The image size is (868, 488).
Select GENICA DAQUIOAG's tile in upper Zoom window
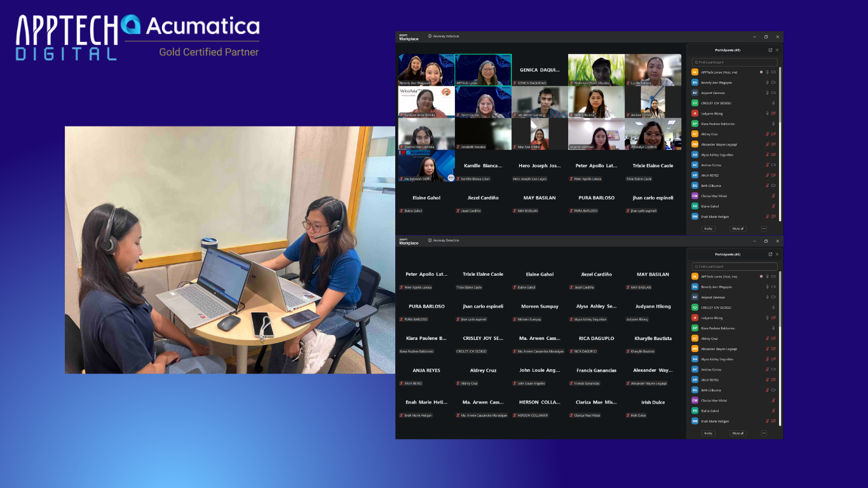pos(539,70)
